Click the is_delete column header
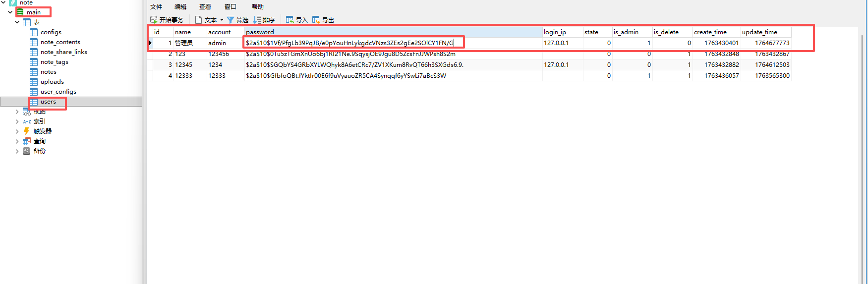 [673, 32]
